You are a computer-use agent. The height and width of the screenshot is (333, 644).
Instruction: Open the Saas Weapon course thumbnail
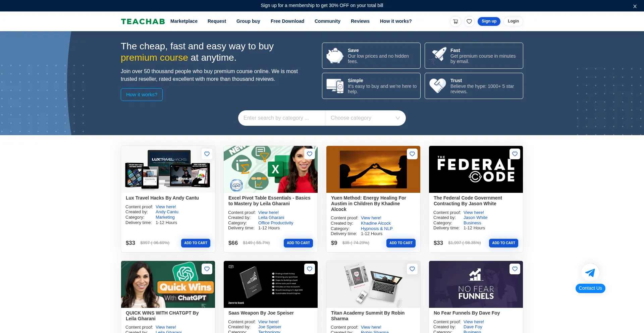click(x=270, y=284)
